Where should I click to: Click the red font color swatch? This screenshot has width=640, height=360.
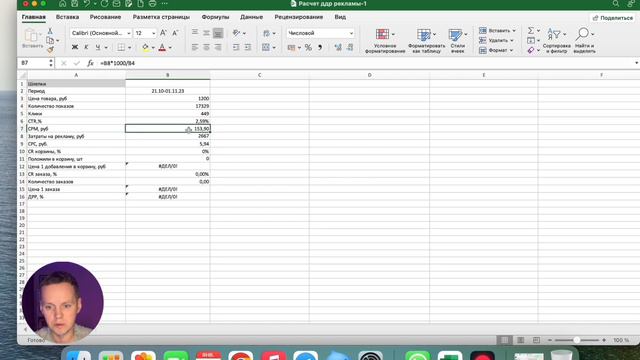[x=162, y=48]
